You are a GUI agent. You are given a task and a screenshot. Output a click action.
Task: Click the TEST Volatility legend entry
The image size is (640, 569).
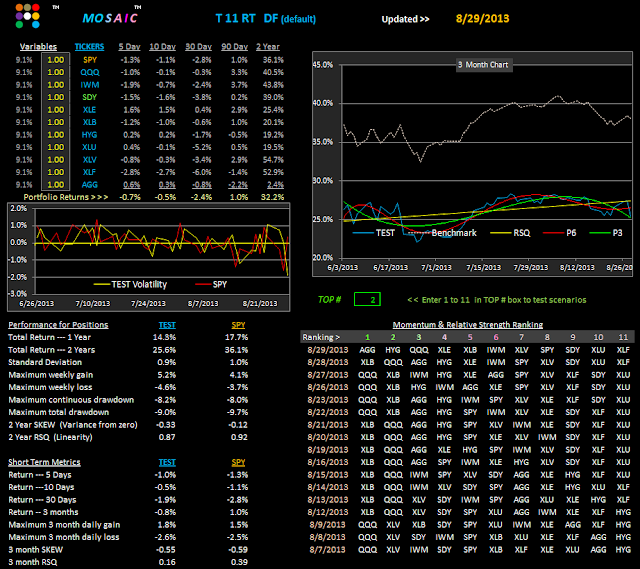tap(131, 284)
